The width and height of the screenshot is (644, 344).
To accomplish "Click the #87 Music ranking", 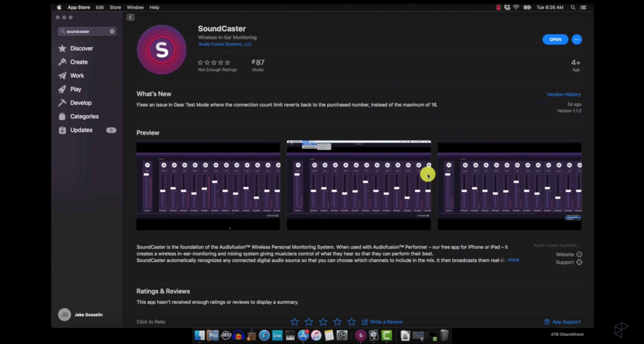I will point(258,65).
